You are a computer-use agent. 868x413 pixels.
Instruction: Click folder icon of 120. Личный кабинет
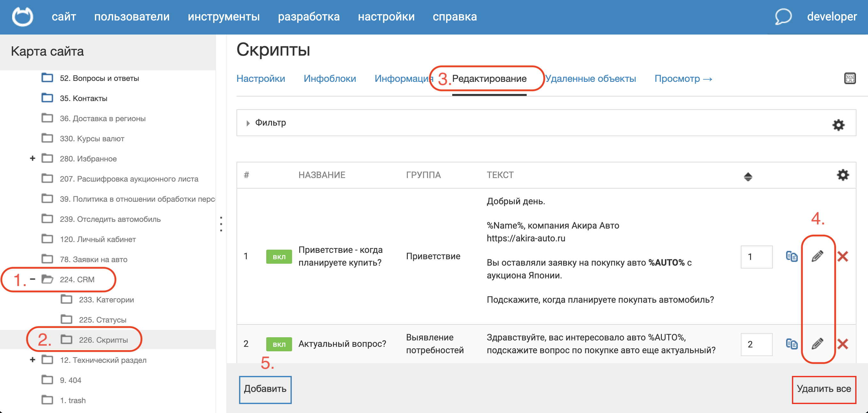coord(47,239)
